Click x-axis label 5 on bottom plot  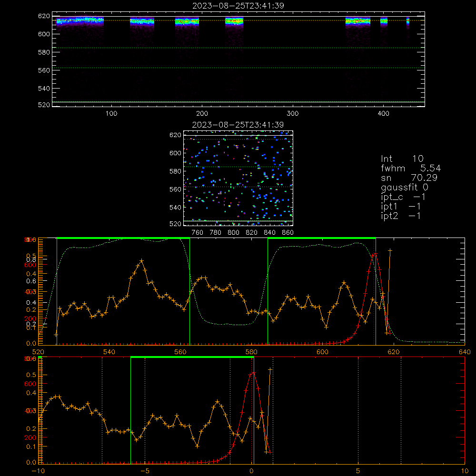pos(358,471)
